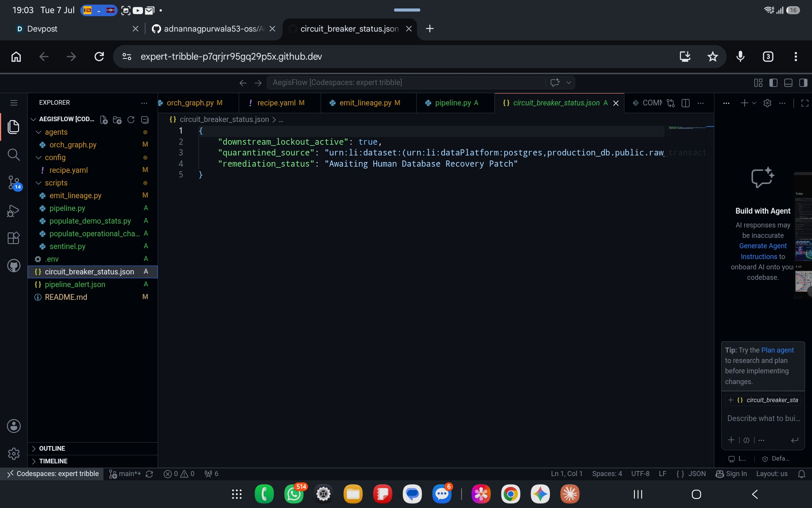Click Describe what to build chat input
This screenshot has width=812, height=508.
(763, 418)
